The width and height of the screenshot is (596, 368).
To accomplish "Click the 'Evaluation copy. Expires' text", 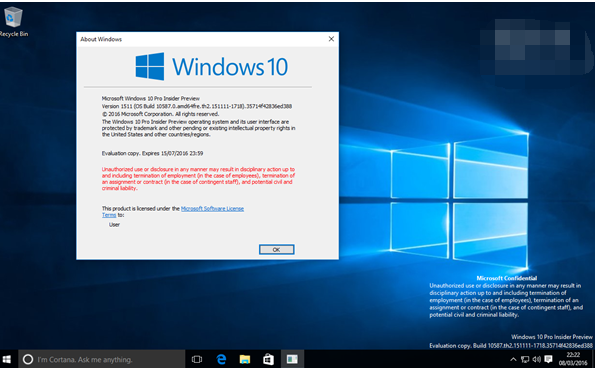I will [152, 153].
